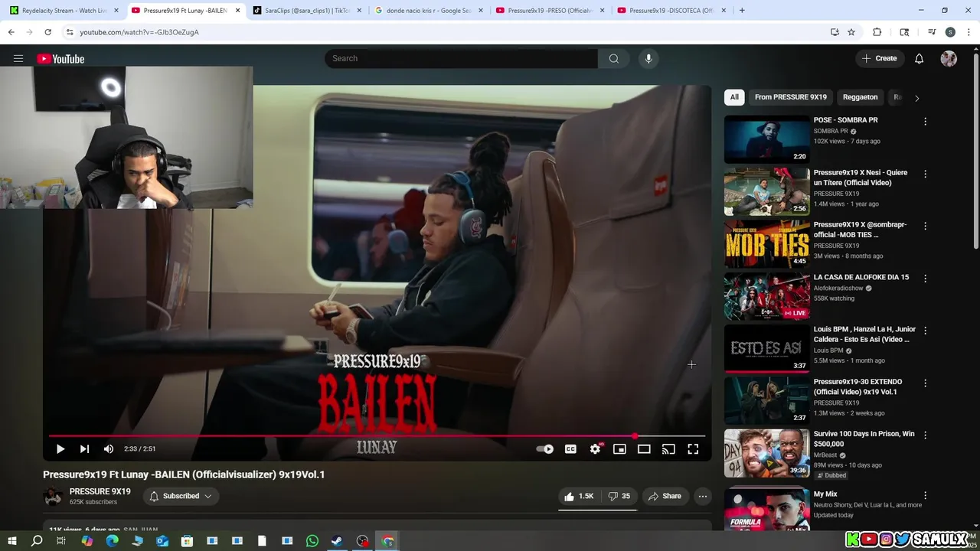This screenshot has height=551, width=980.
Task: Seek on the red video progress bar
Action: [x=377, y=436]
